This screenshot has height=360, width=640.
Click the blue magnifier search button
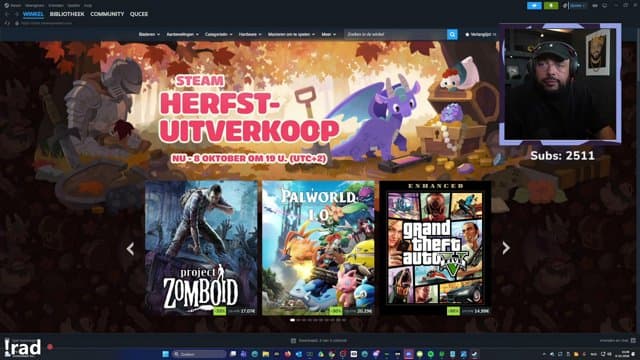(452, 35)
